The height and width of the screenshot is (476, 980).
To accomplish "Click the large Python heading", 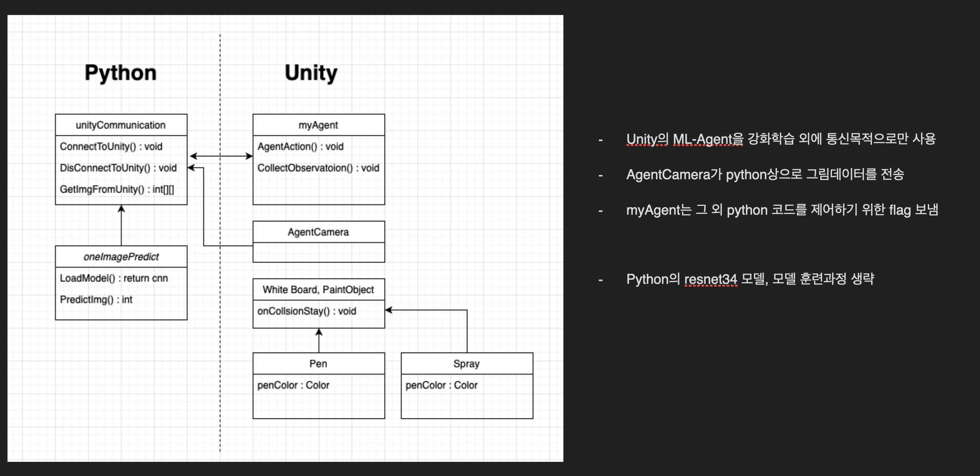I will point(121,73).
